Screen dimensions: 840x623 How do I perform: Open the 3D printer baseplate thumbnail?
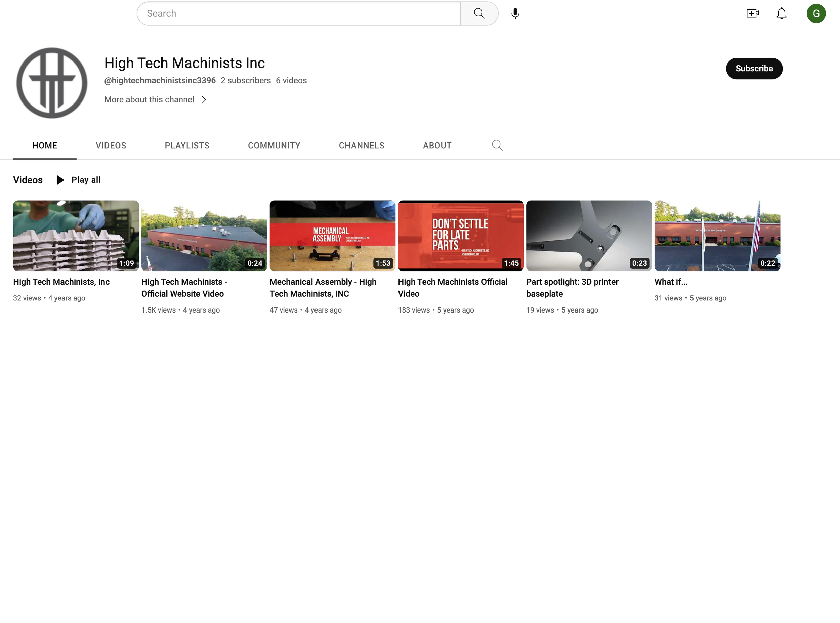pyautogui.click(x=589, y=235)
